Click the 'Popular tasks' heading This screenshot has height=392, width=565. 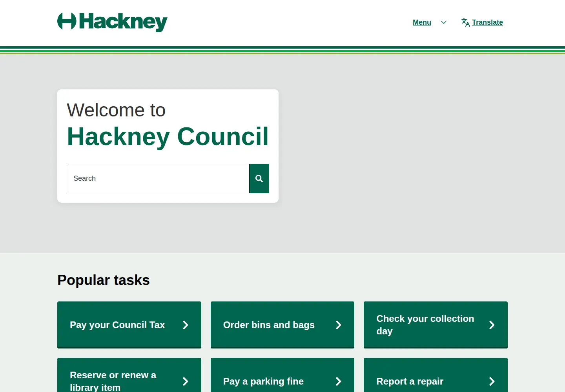104,280
